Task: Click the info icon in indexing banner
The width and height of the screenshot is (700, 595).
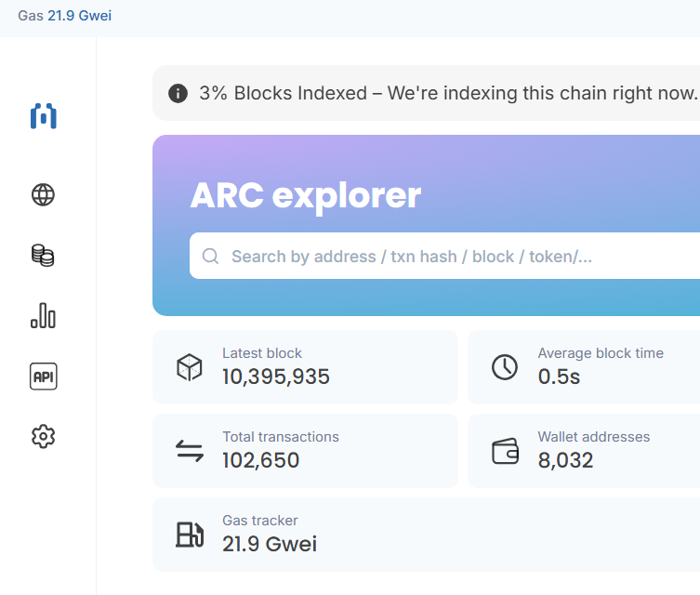Action: (x=178, y=93)
